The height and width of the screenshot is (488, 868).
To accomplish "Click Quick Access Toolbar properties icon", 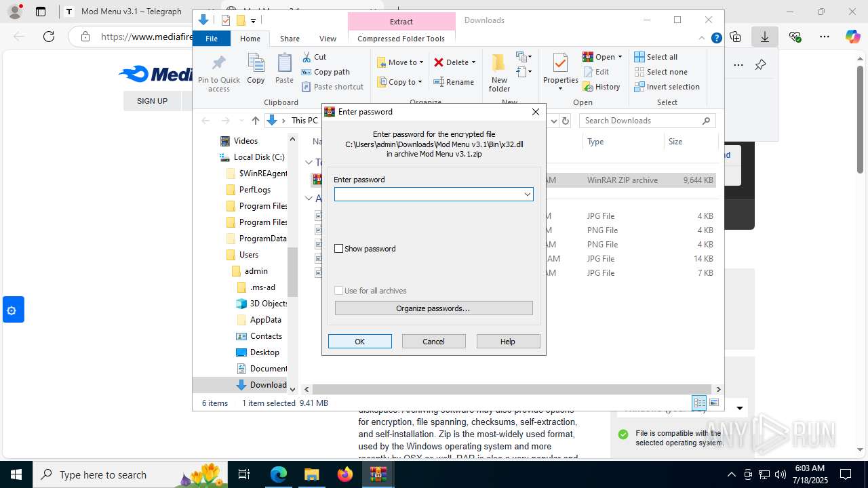I will tap(226, 20).
